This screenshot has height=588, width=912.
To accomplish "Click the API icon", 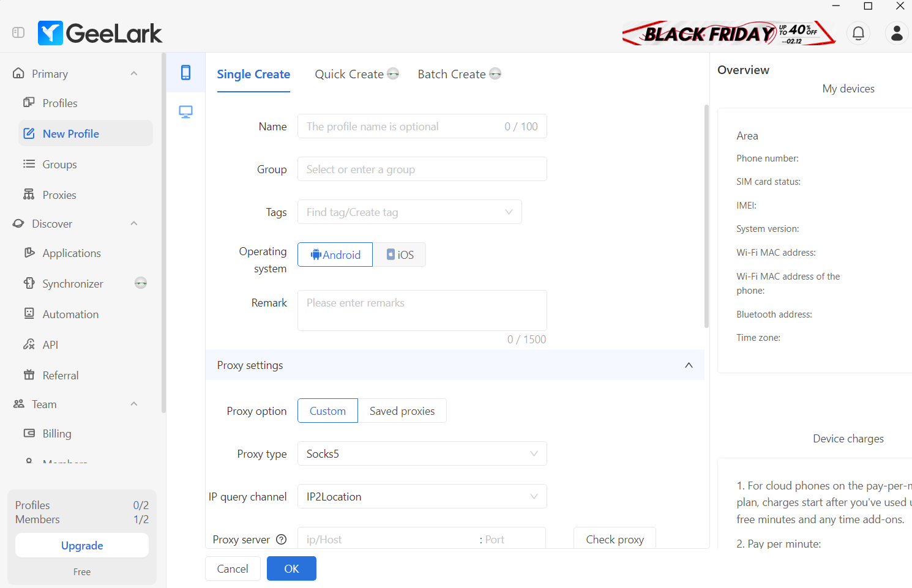I will [29, 344].
